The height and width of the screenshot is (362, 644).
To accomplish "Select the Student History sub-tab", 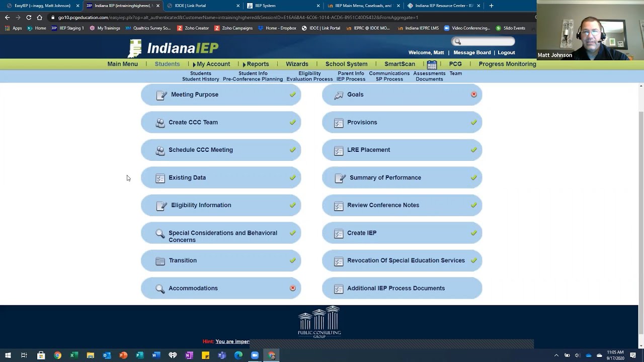I will point(200,79).
